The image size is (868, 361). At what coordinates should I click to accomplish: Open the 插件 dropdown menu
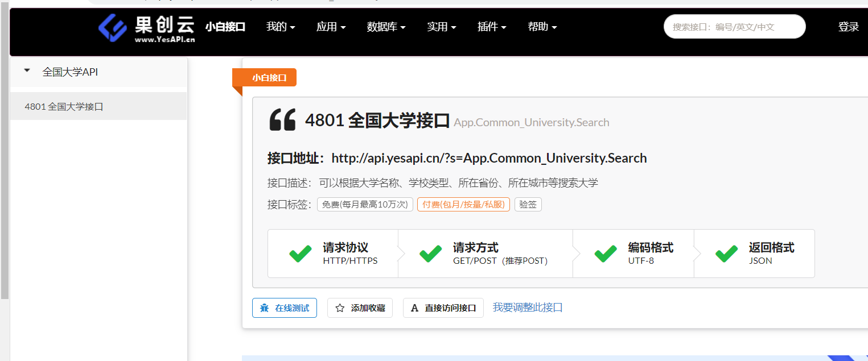[x=492, y=27]
